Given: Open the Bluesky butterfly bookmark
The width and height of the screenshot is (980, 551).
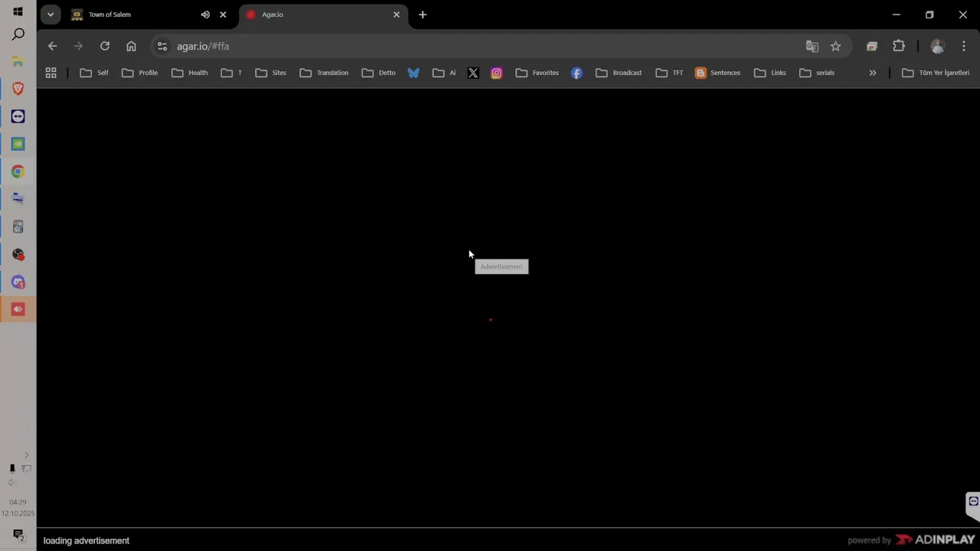Looking at the screenshot, I should coord(413,73).
